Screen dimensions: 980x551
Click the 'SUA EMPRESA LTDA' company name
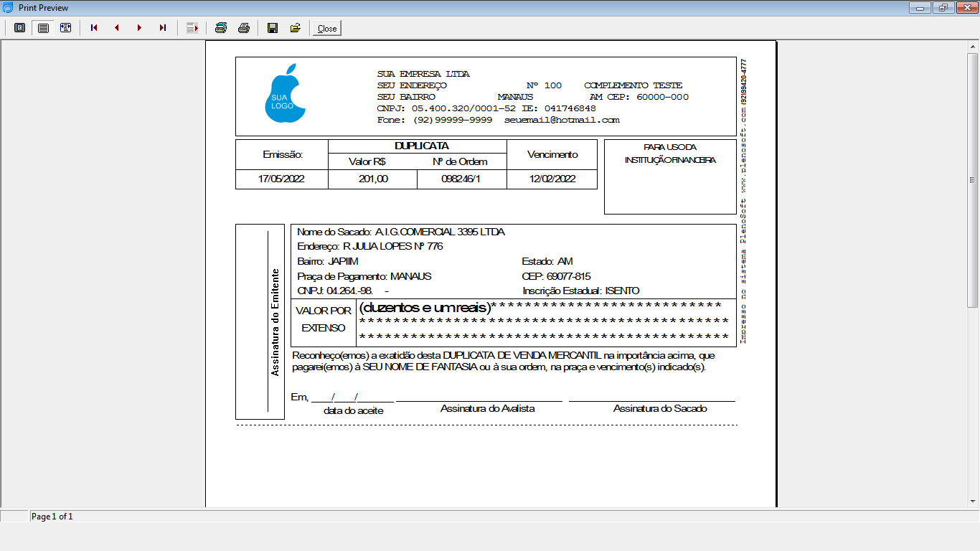[423, 74]
